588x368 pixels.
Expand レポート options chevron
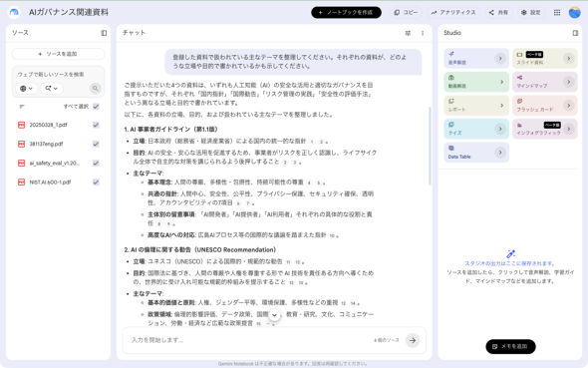(x=501, y=106)
